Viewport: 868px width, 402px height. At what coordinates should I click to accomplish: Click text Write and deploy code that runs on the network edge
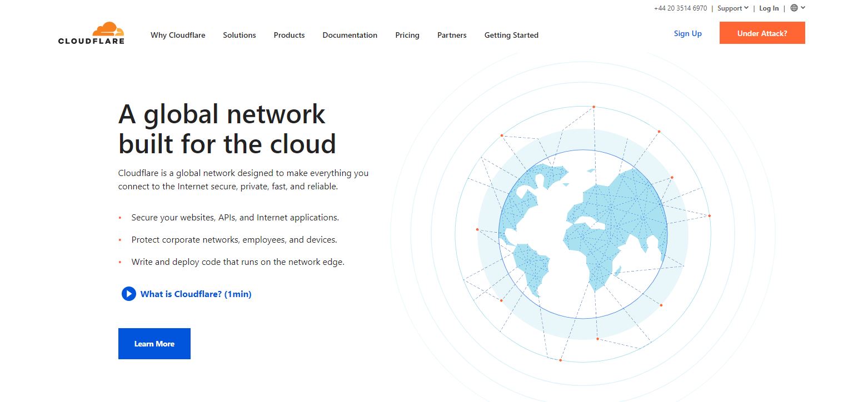238,262
